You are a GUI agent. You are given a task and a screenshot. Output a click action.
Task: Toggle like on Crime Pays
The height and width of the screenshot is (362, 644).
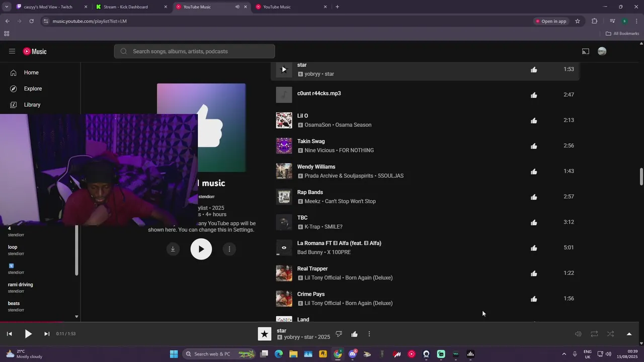534,299
